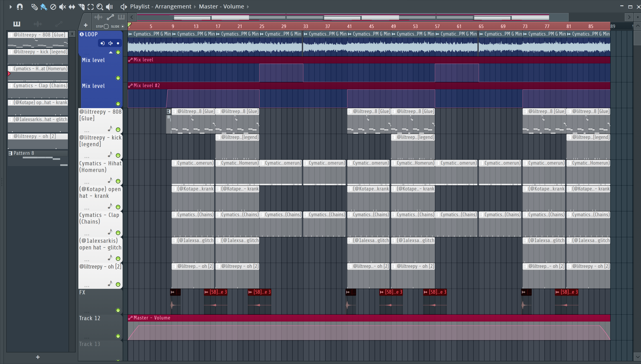Screen dimensions: 641x364
Task: Open the Master - Volume breadcrumb
Action: click(x=221, y=6)
